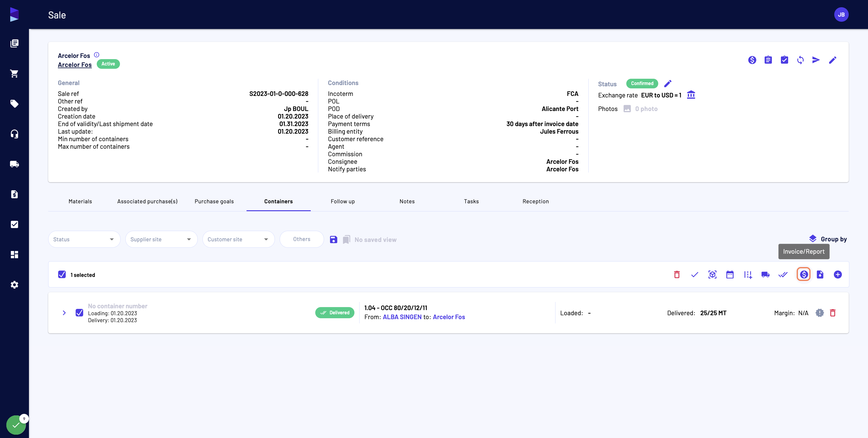Expand the 'No container number' row chevron
This screenshot has height=438, width=868.
click(64, 313)
